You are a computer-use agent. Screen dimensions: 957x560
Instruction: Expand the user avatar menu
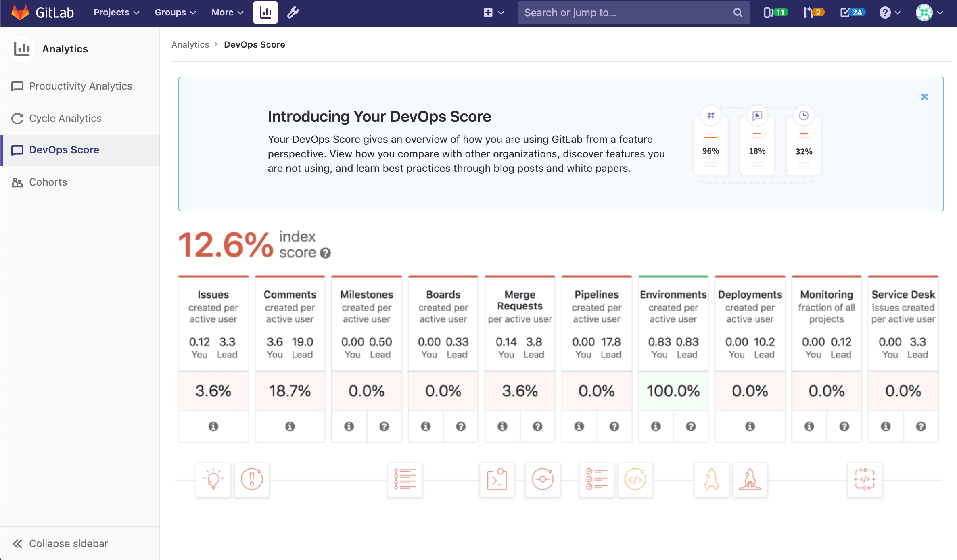point(928,13)
